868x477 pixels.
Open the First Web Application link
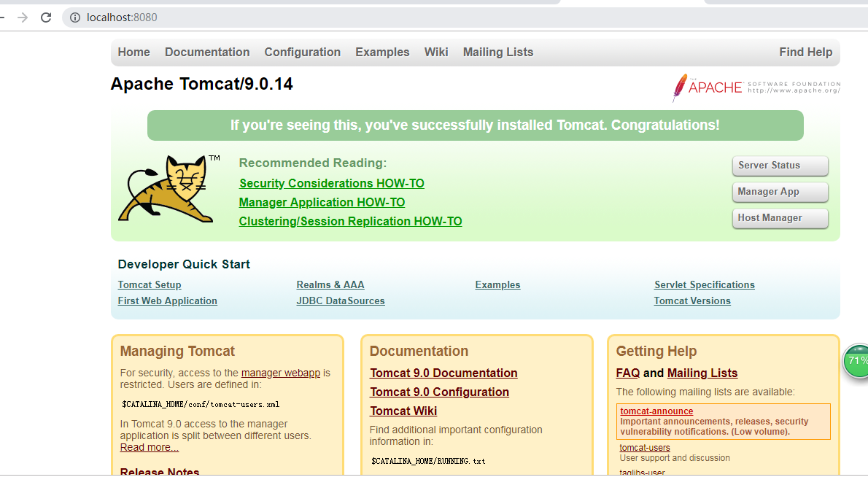point(167,300)
